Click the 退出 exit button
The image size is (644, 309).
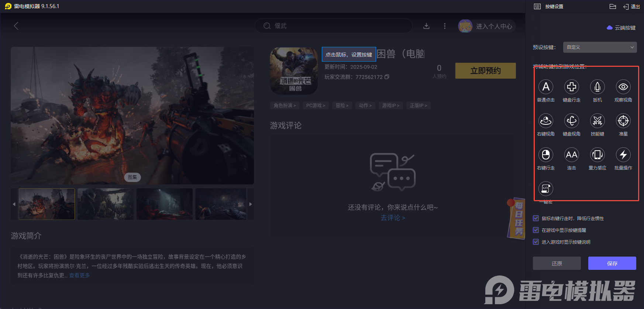[631, 6]
